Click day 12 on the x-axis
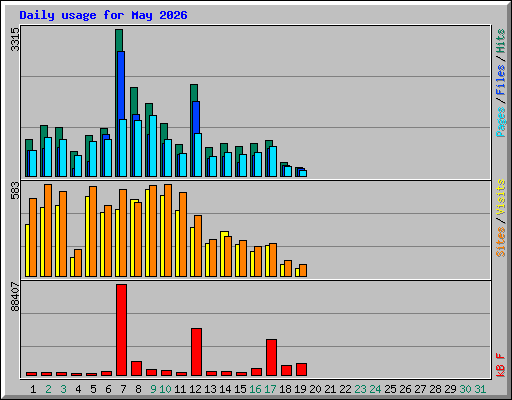The image size is (512, 400). (x=195, y=389)
